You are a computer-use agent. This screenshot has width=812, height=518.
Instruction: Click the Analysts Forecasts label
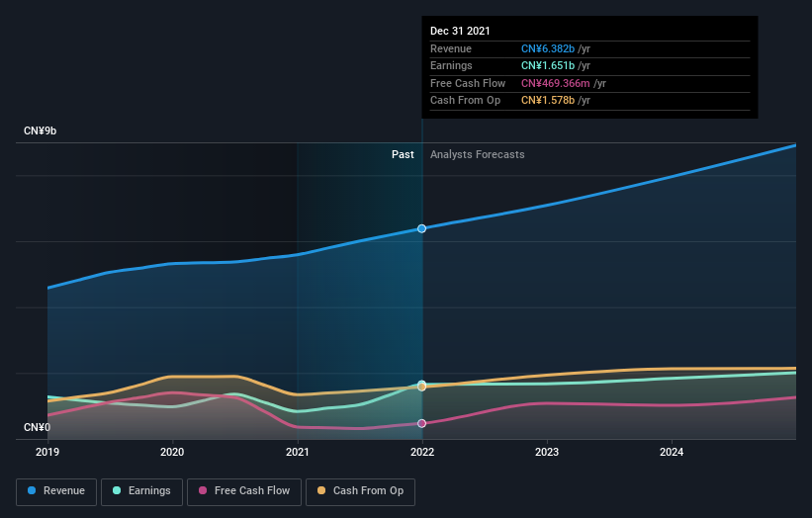click(x=477, y=155)
